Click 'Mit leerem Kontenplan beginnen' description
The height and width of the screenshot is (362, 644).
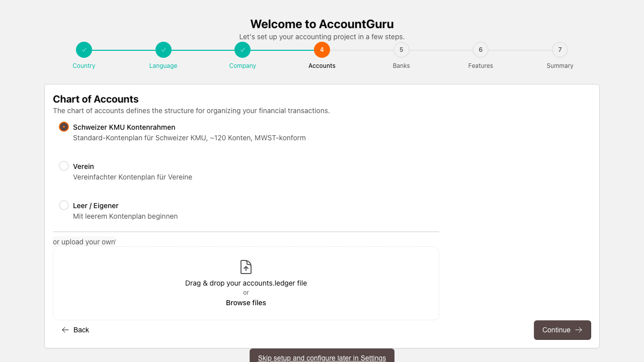coord(125,216)
